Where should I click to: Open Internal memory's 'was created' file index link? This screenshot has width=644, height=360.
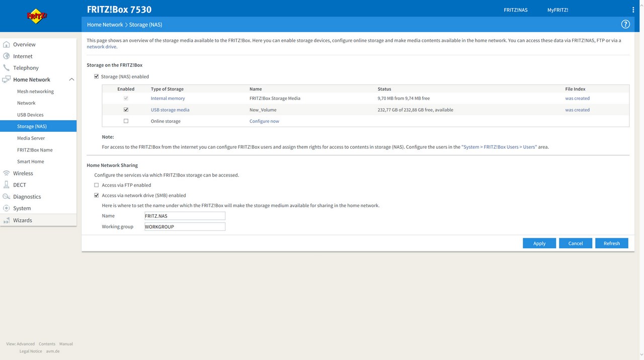578,98
